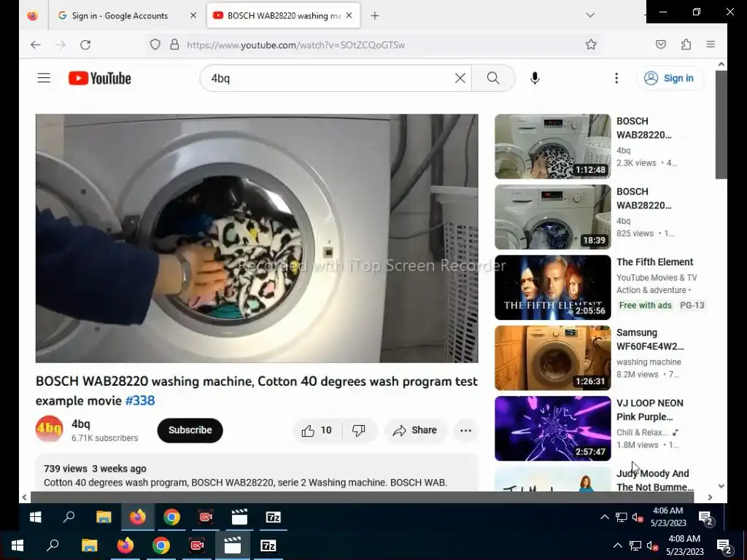Sign in to YouTube
This screenshot has height=560, width=747.
[670, 78]
